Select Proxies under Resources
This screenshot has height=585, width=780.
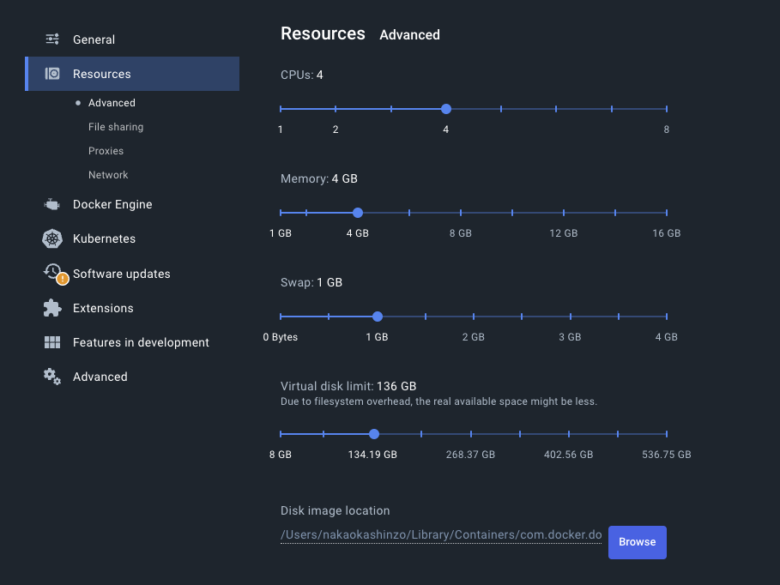[105, 151]
